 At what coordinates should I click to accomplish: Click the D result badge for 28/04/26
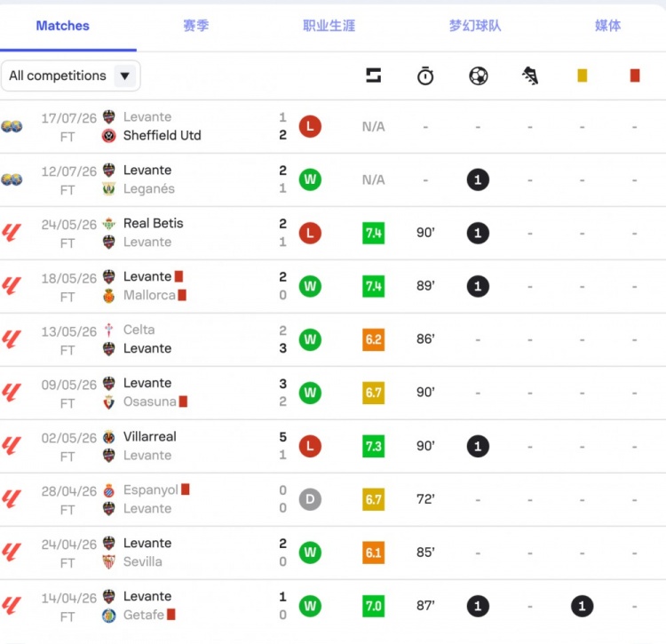(x=310, y=499)
